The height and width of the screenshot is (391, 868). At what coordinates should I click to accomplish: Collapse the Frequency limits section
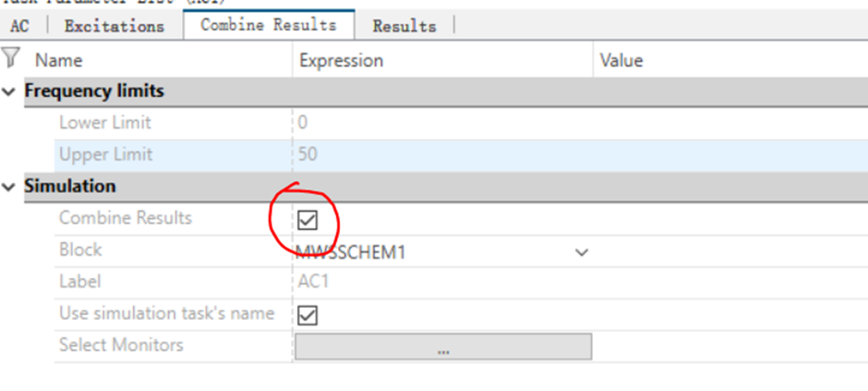point(9,92)
